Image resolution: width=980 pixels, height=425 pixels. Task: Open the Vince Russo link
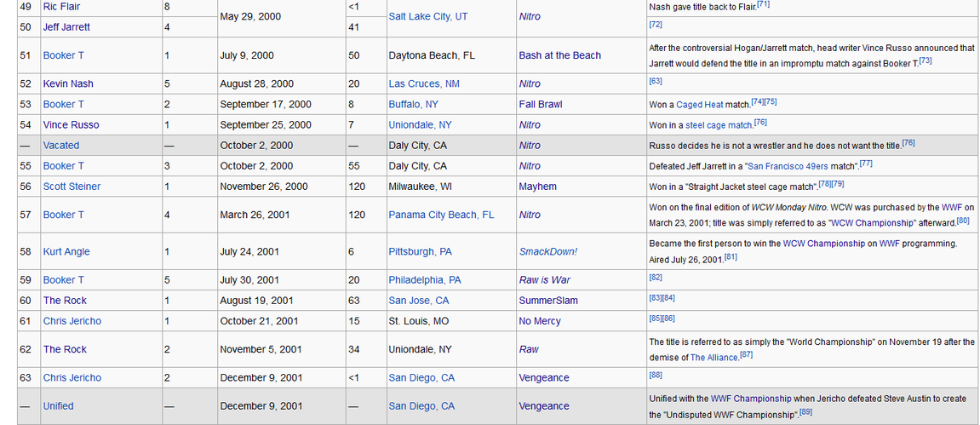click(71, 125)
